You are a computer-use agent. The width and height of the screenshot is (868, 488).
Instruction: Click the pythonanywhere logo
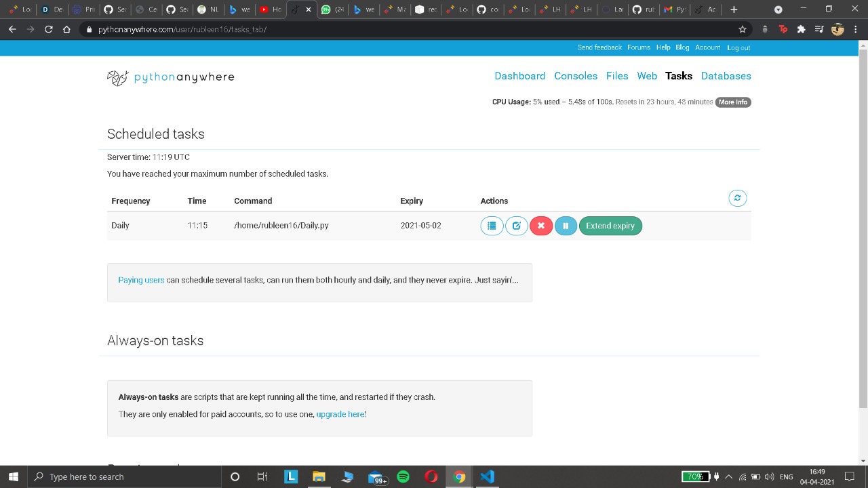coord(171,77)
